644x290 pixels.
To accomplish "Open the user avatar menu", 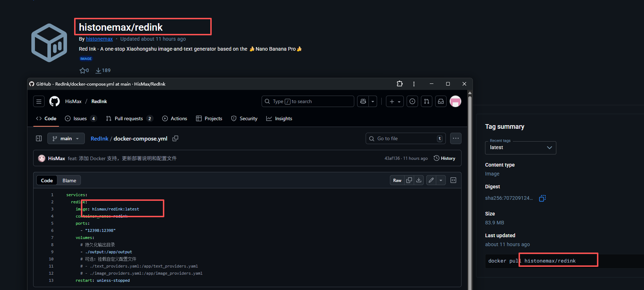I will [455, 102].
